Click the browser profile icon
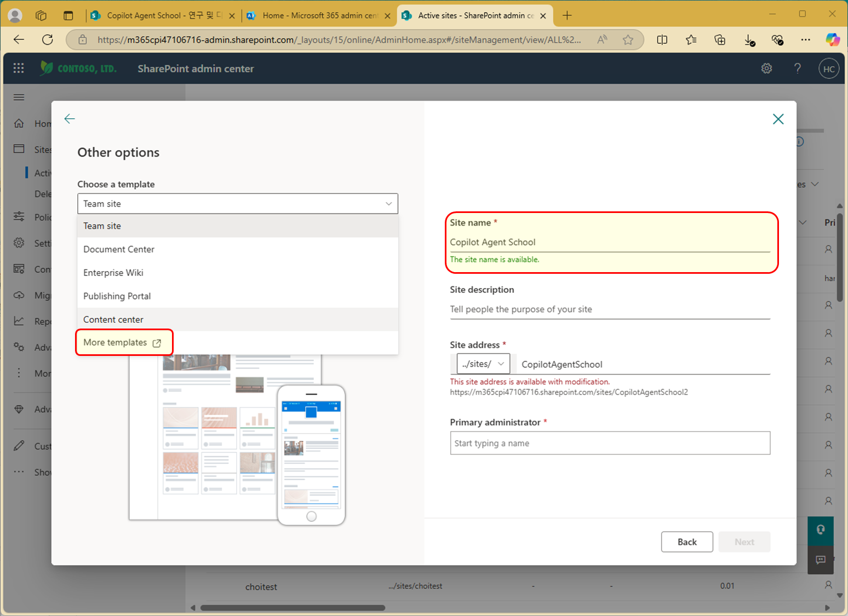The image size is (848, 616). click(x=15, y=15)
